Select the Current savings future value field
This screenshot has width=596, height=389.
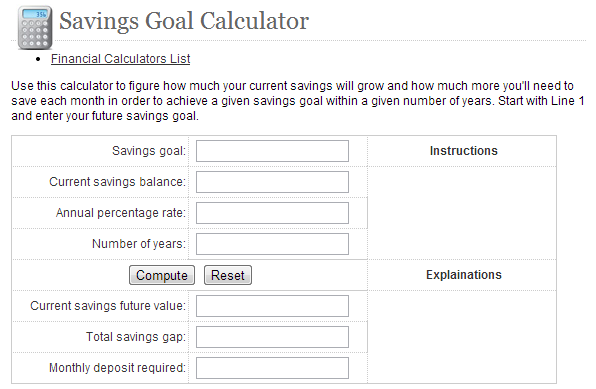pyautogui.click(x=272, y=306)
